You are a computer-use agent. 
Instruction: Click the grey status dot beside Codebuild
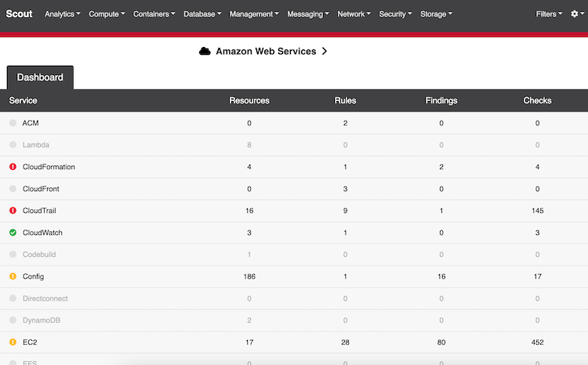13,254
